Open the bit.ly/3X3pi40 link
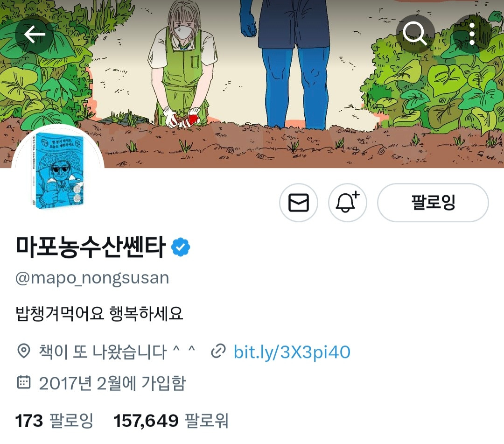 tap(292, 352)
